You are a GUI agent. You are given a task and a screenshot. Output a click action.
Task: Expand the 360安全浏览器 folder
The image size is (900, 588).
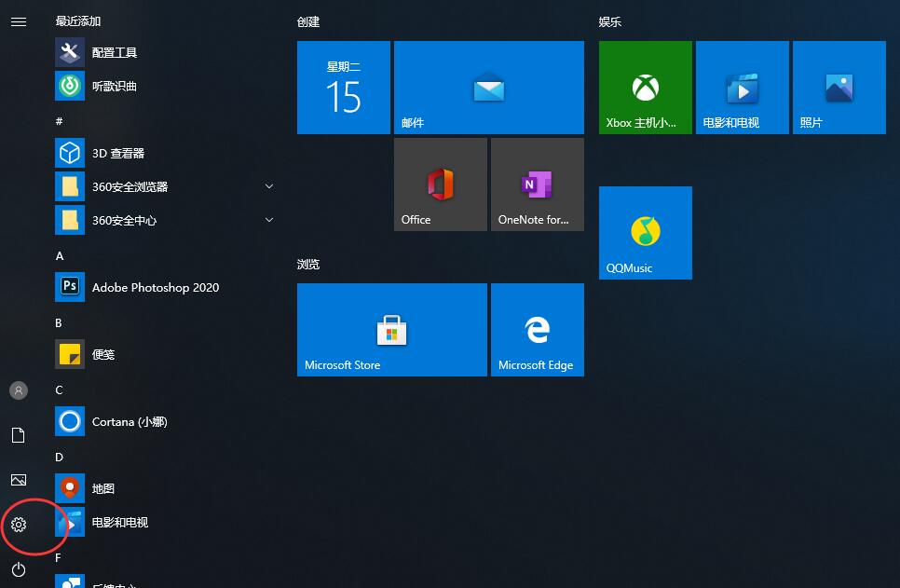pyautogui.click(x=268, y=186)
